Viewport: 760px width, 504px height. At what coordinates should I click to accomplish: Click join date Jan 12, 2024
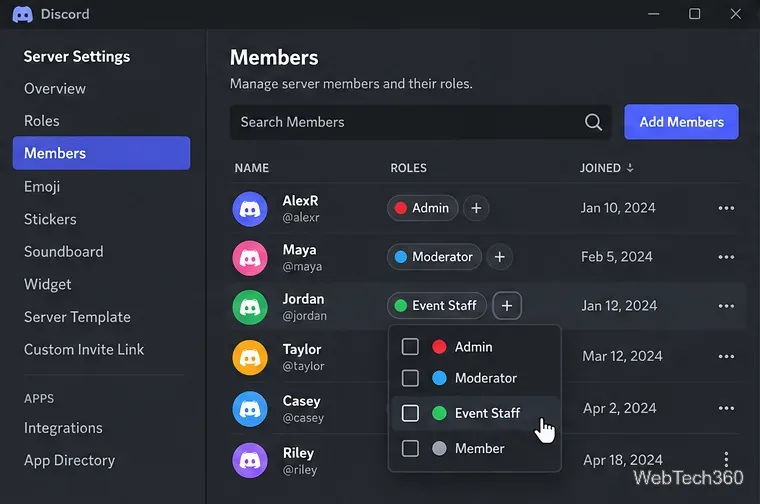[x=619, y=306]
